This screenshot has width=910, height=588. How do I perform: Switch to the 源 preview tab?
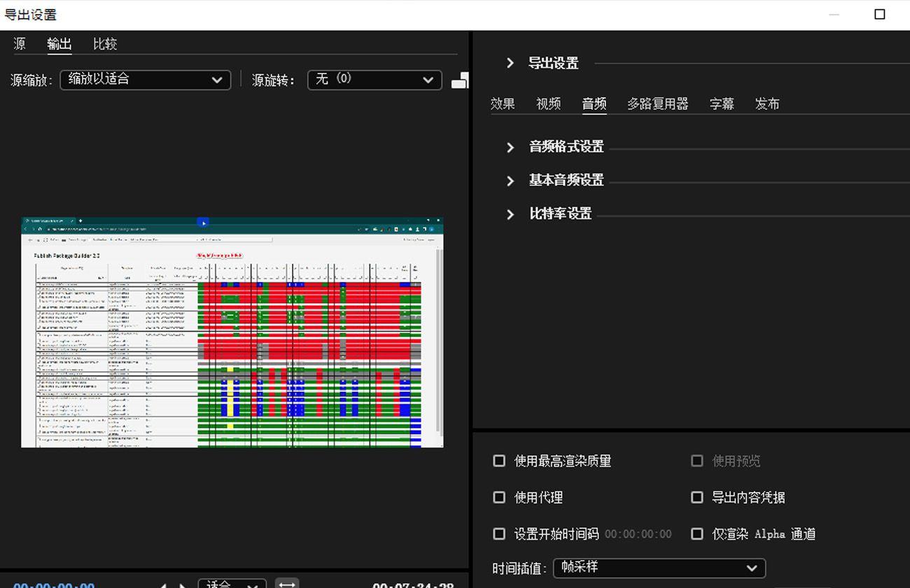(x=20, y=43)
